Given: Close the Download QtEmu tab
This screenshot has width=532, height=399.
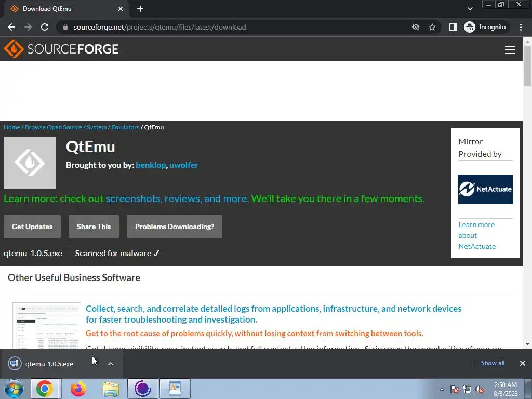Looking at the screenshot, I should 121,9.
